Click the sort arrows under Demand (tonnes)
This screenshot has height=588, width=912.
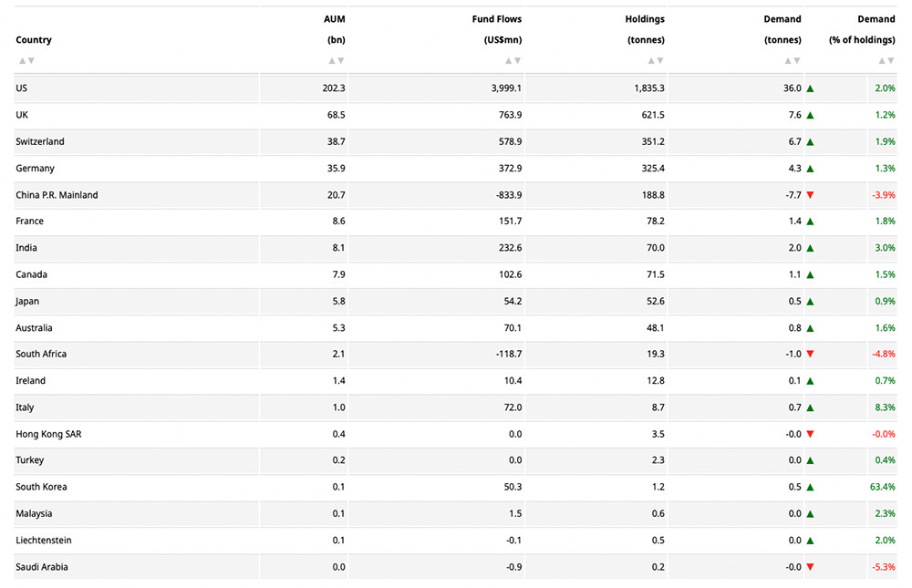(793, 61)
